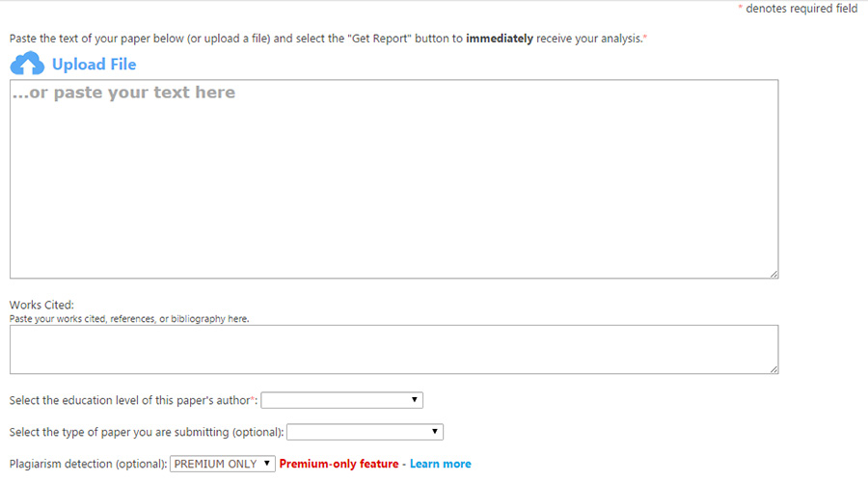The height and width of the screenshot is (481, 868).
Task: Click the Works Cited box resize grip
Action: (773, 368)
